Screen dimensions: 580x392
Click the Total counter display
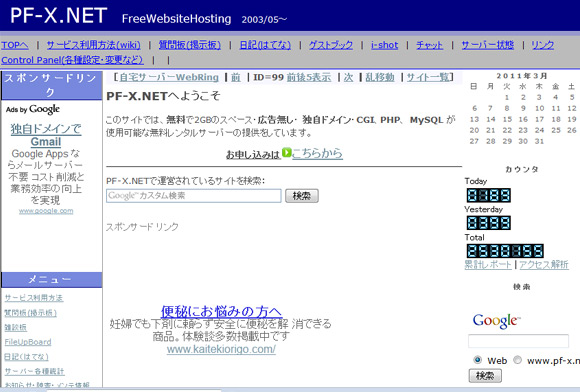[505, 251]
